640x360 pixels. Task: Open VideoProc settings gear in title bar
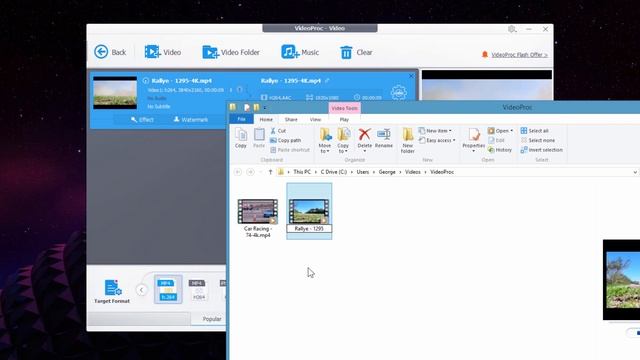pyautogui.click(x=512, y=29)
